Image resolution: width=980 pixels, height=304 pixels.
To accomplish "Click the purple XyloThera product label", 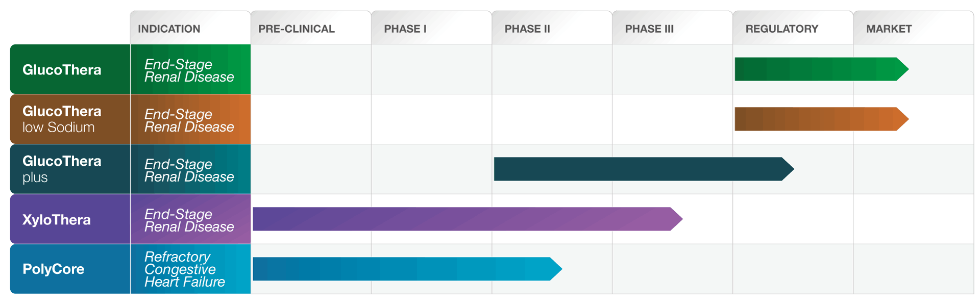I will [70, 219].
